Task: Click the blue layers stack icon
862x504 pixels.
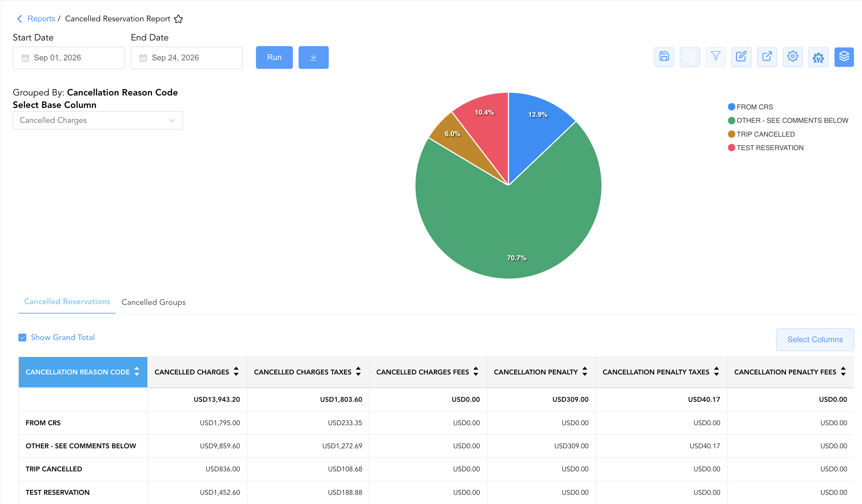Action: 844,57
